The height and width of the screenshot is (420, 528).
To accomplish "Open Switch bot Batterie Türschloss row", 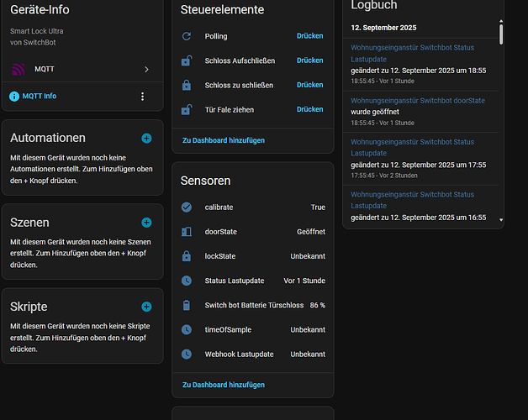I will click(253, 305).
